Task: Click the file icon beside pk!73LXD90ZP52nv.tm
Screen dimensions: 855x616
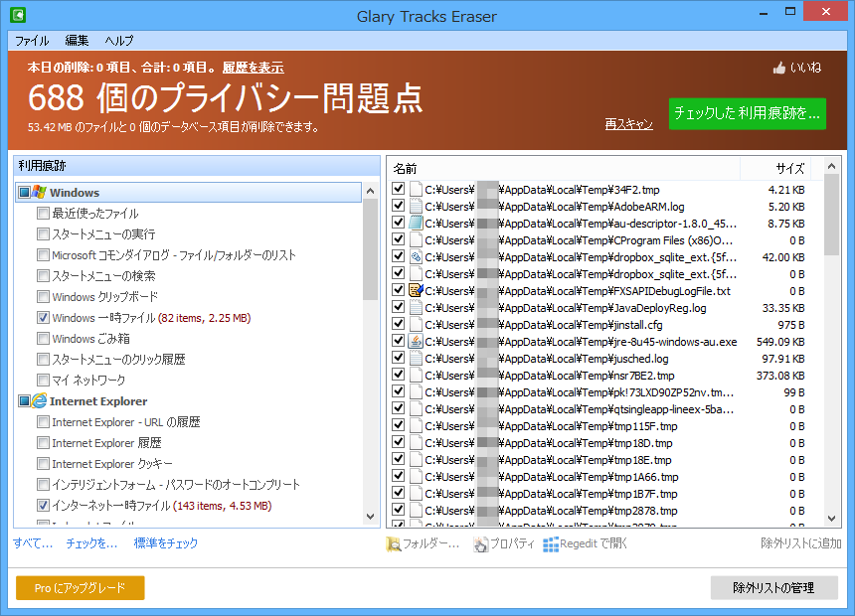Action: pos(416,391)
